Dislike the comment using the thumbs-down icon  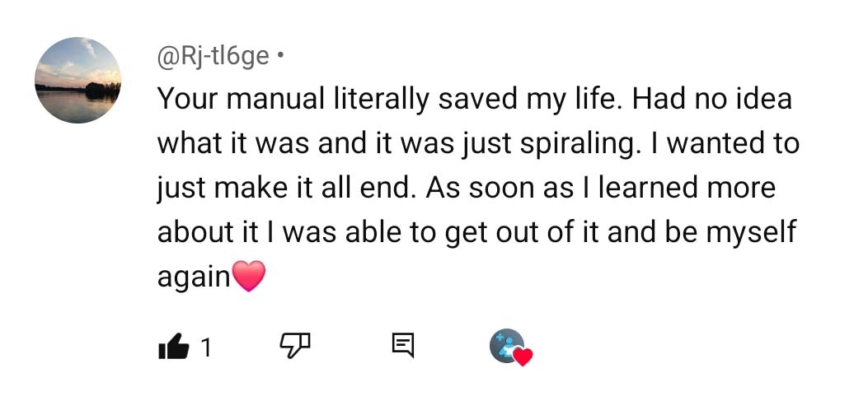294,347
